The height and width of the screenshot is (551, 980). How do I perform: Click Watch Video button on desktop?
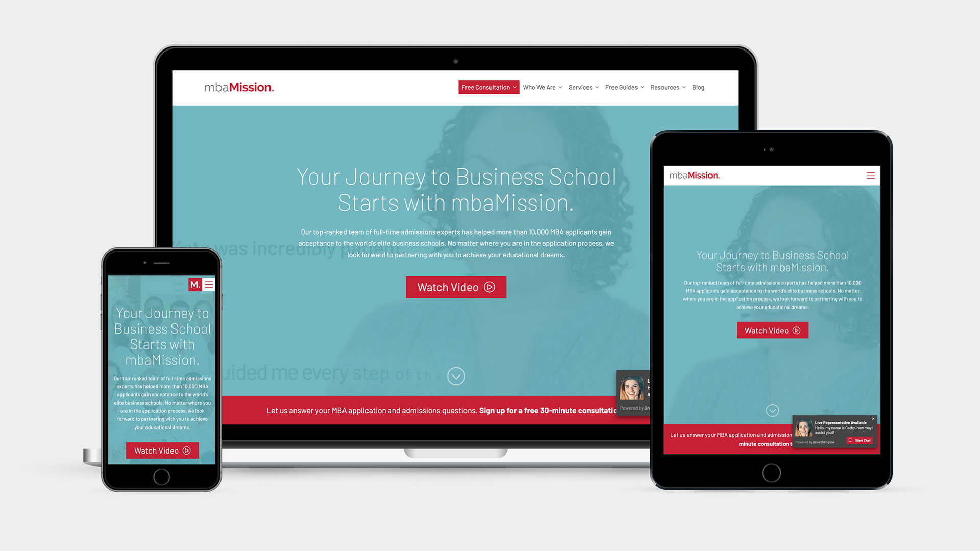pyautogui.click(x=457, y=287)
